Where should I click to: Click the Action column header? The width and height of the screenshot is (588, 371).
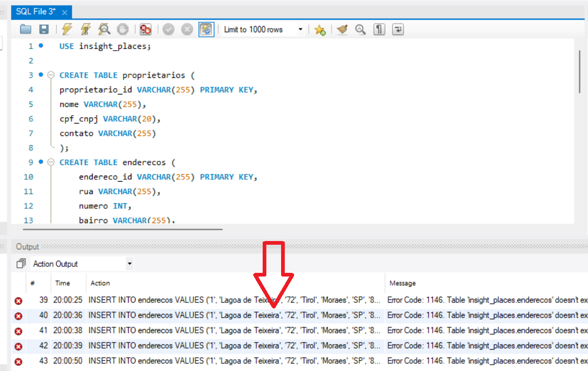tap(100, 283)
